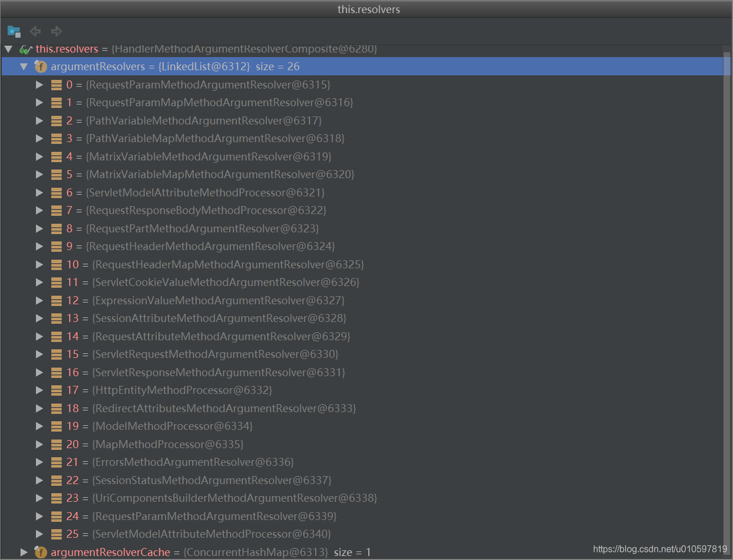Expand entry 7 RequestResponseBodyMethodProcessor

coord(39,211)
